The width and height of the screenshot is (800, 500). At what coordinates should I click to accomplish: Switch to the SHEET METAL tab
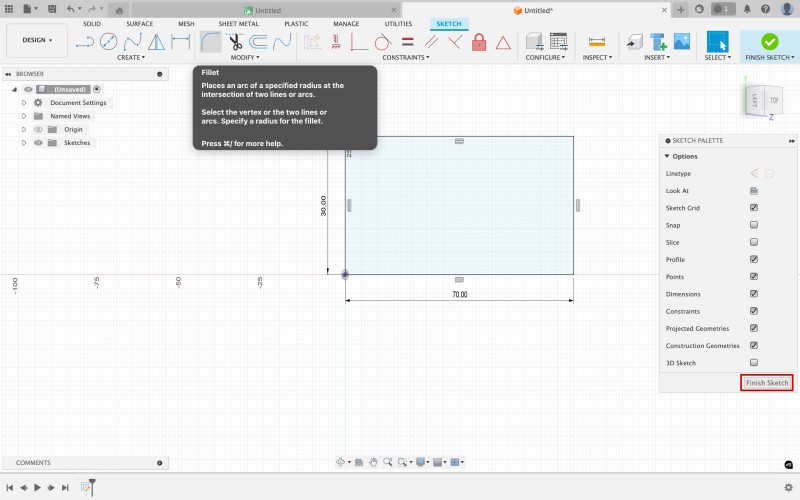click(238, 24)
